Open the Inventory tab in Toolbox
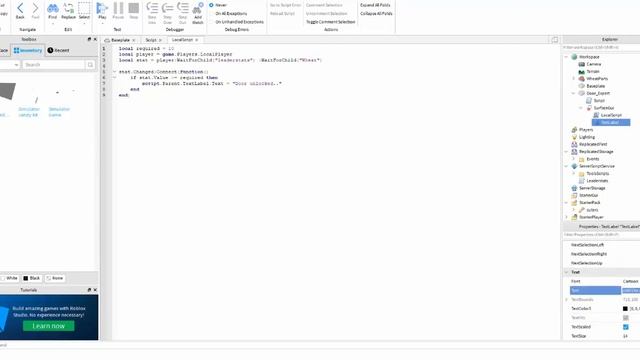This screenshot has width=640, height=360. [x=28, y=50]
